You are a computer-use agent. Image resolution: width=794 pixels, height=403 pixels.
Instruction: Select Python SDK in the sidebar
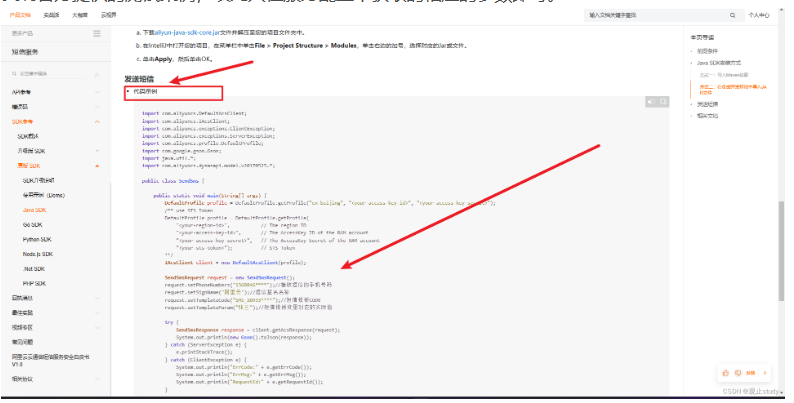click(x=37, y=239)
